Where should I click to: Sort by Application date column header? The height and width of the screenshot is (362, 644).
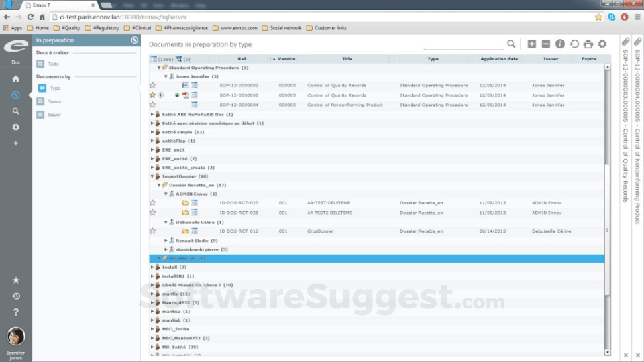point(498,59)
